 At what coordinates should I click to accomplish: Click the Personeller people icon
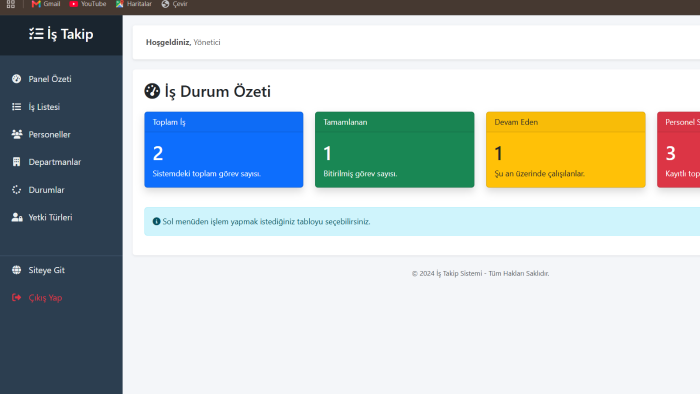17,134
